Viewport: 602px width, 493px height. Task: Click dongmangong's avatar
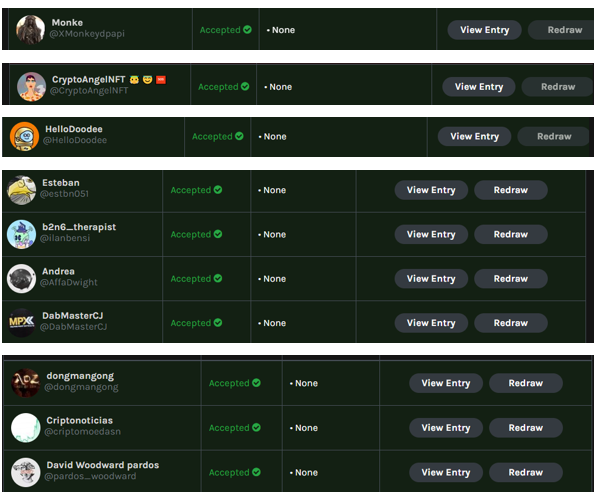pos(26,383)
